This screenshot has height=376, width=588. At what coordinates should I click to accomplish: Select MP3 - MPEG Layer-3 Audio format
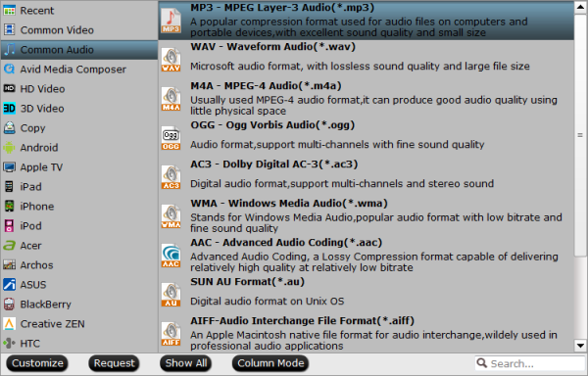(x=367, y=21)
